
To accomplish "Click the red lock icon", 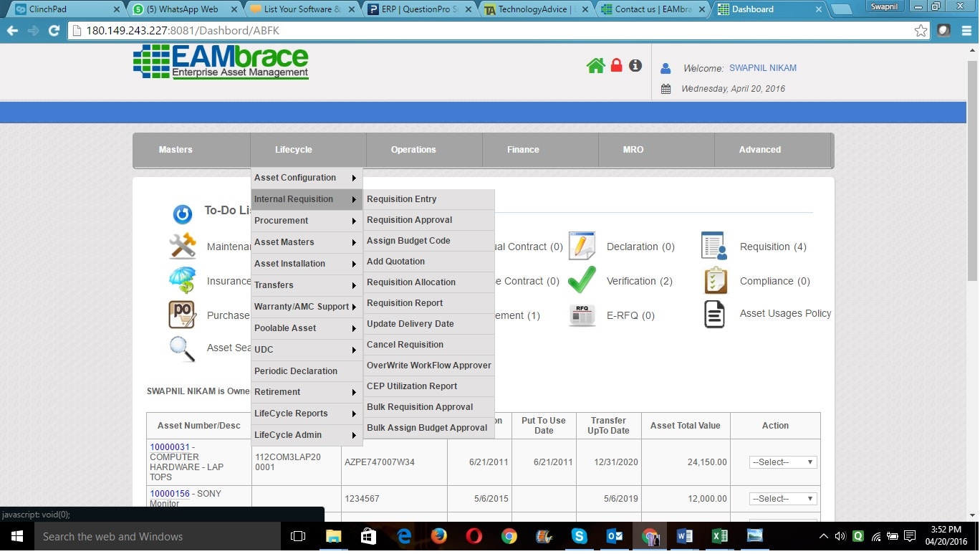I will click(x=616, y=65).
